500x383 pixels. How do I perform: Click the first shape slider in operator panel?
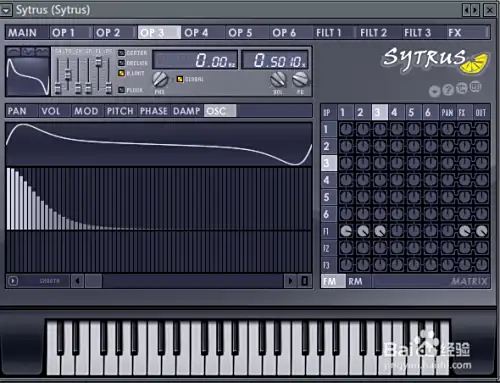pyautogui.click(x=58, y=88)
